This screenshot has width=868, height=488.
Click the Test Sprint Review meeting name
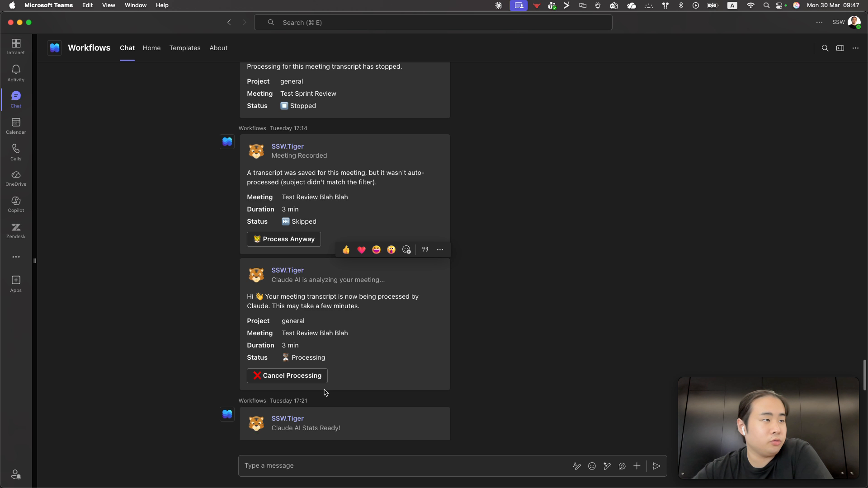pyautogui.click(x=308, y=94)
